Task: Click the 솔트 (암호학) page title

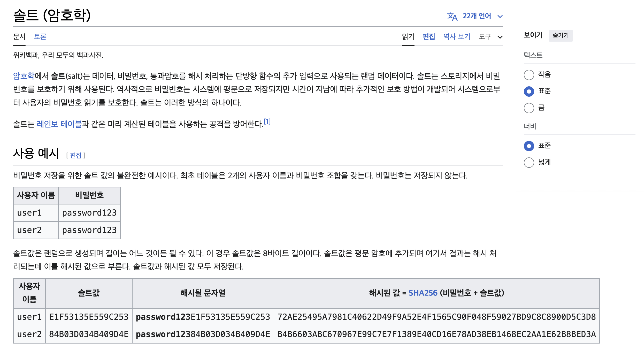Action: (x=52, y=15)
